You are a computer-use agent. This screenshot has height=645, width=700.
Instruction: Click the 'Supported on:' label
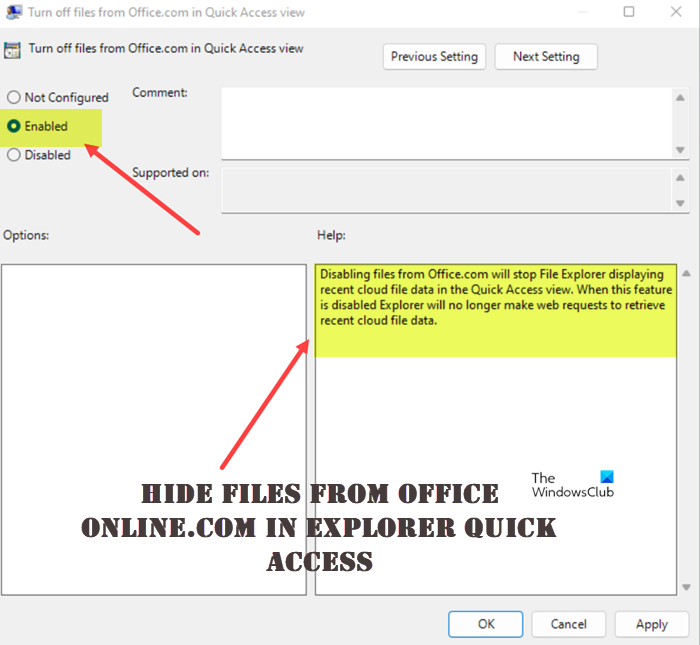171,173
